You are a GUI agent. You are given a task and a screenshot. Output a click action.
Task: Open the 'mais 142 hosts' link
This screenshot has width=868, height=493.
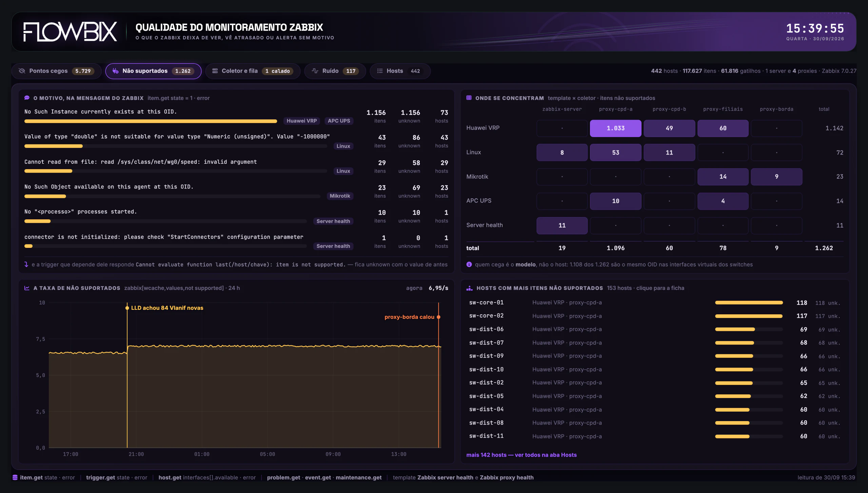point(521,455)
